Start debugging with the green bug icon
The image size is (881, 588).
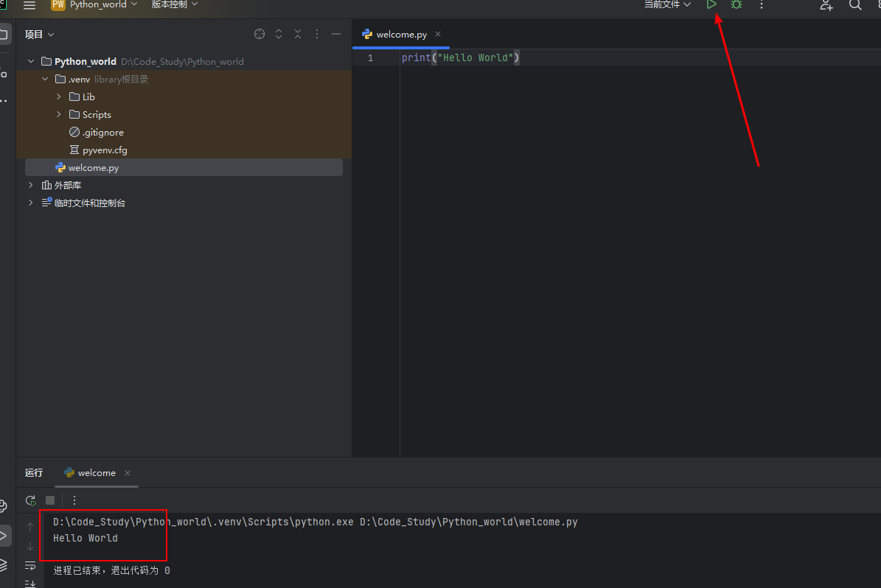736,4
